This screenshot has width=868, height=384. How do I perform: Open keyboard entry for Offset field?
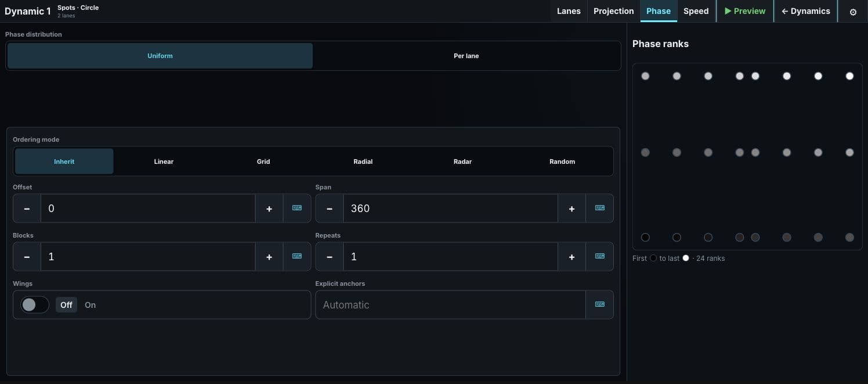tap(297, 208)
